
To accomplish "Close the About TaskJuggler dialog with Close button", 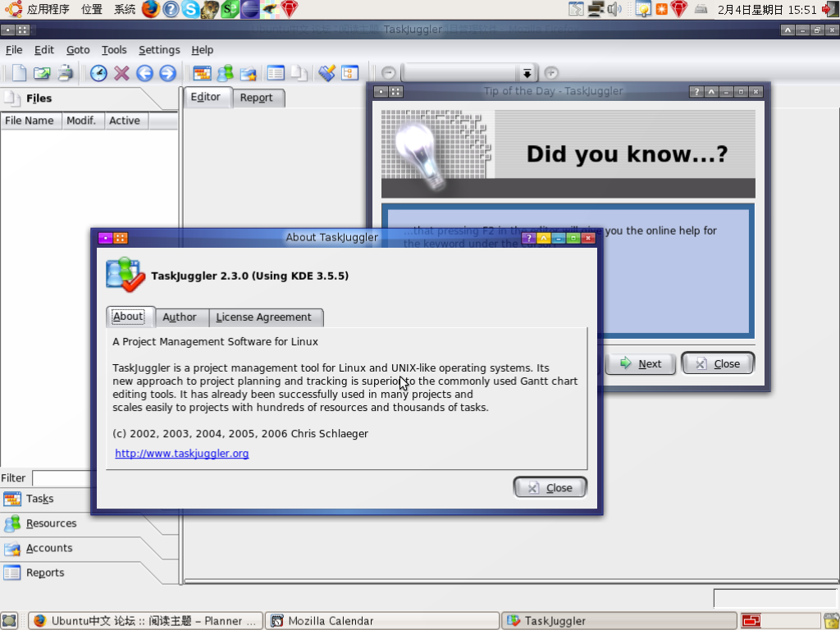I will [x=550, y=487].
